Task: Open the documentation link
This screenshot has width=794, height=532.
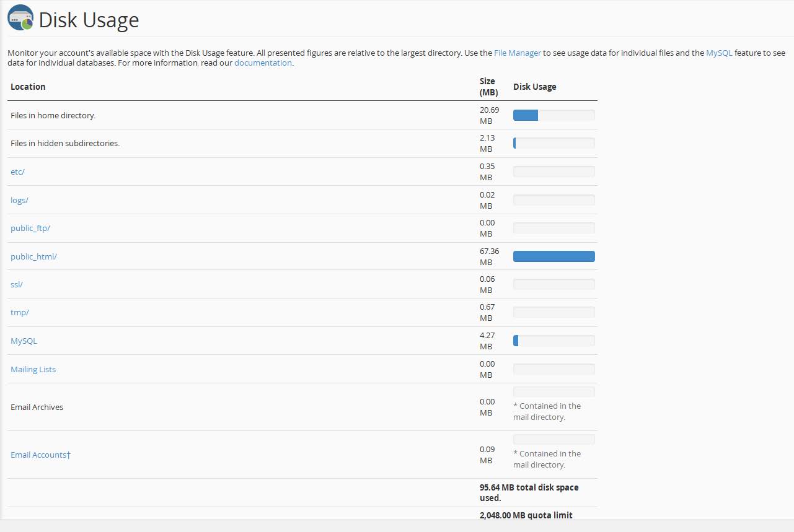Action: (x=263, y=63)
